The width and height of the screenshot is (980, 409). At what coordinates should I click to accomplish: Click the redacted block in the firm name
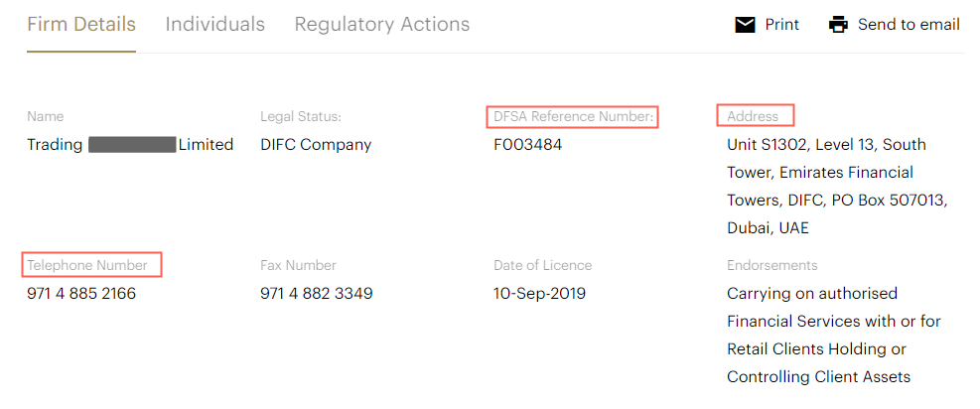(x=132, y=145)
